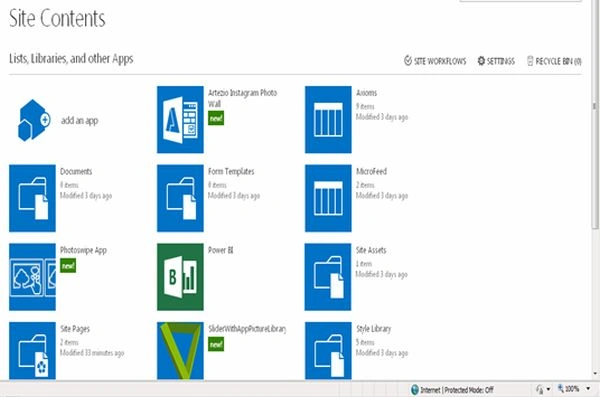Viewport: 600px width, 397px height.
Task: Open the Axioms list tile icon
Action: click(x=328, y=119)
